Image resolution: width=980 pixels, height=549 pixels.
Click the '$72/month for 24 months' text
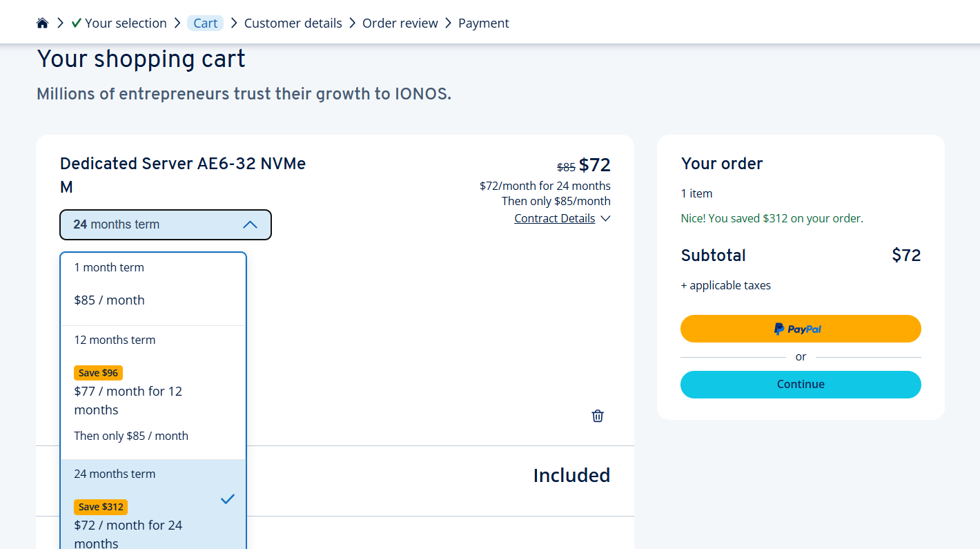coord(545,186)
